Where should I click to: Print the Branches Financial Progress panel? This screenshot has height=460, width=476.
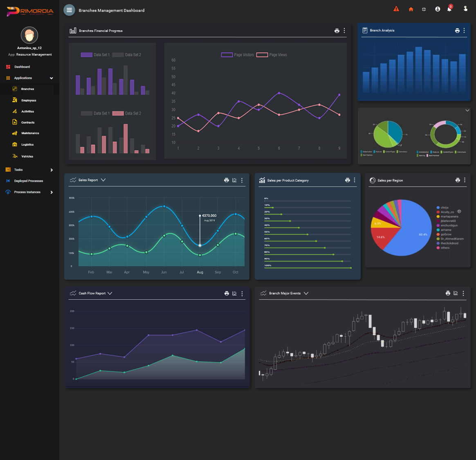point(337,31)
